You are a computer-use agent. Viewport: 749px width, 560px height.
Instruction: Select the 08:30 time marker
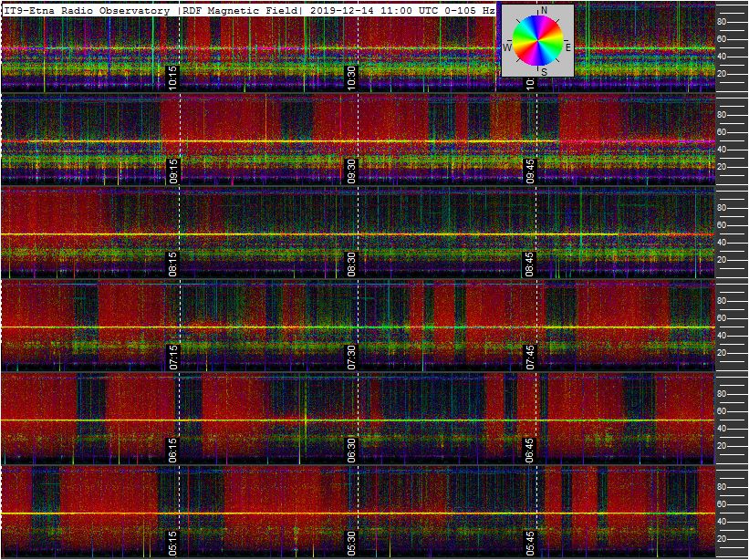click(x=351, y=264)
